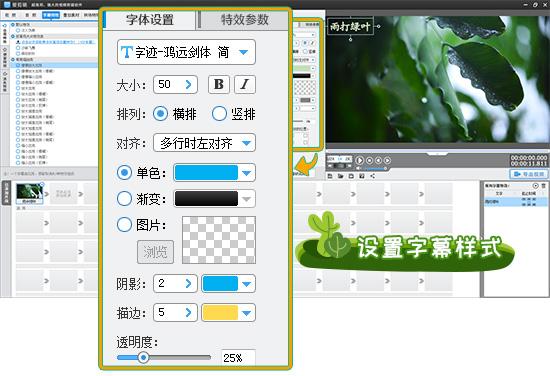Choose the 渐变 gradient fill option
Screen dimensions: 550x376
point(124,199)
